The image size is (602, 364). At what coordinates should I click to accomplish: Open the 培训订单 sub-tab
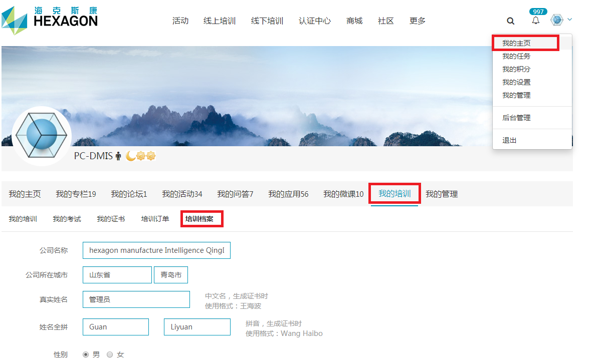coord(155,219)
